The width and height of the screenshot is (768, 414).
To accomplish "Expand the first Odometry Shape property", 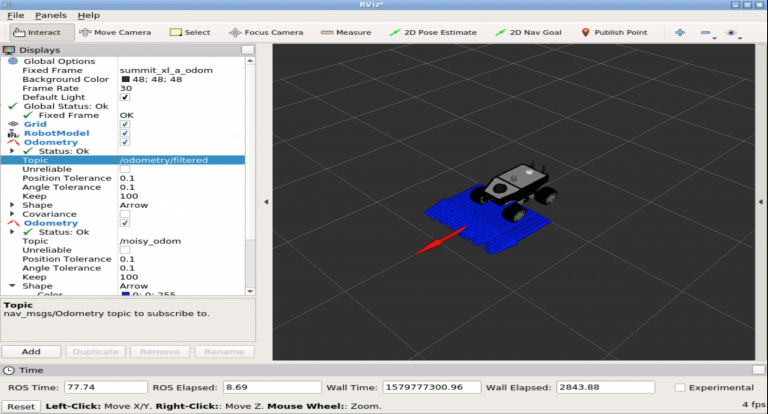I will point(12,205).
